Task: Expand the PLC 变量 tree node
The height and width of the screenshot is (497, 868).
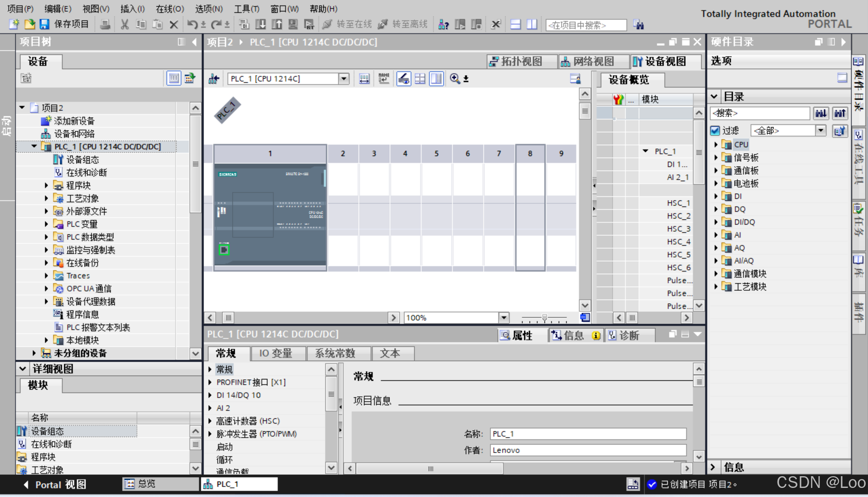Action: click(46, 224)
